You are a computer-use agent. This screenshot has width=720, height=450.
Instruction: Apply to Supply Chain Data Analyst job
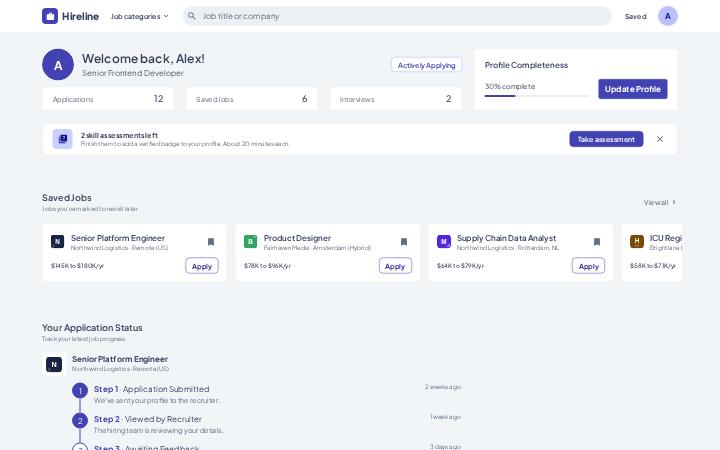588,266
